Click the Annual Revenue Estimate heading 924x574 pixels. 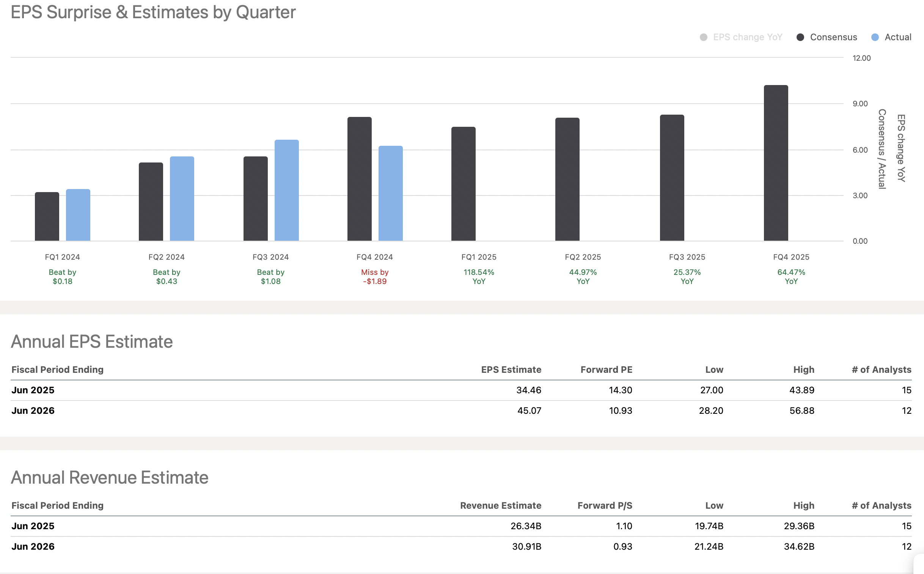tap(110, 477)
